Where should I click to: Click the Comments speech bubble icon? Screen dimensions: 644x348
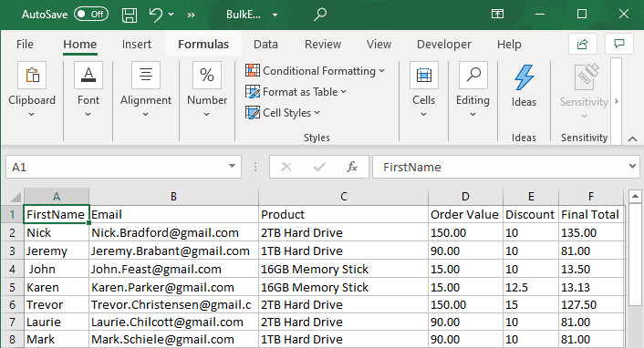pos(619,44)
